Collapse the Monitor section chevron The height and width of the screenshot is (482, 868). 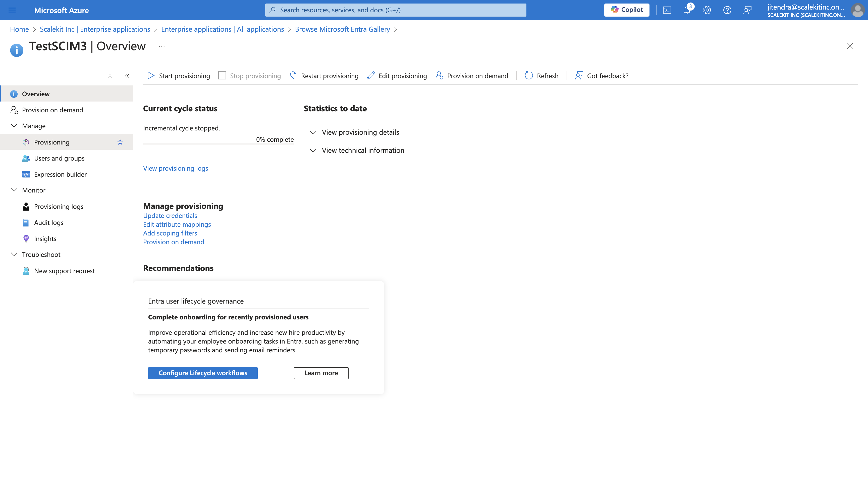tap(14, 190)
